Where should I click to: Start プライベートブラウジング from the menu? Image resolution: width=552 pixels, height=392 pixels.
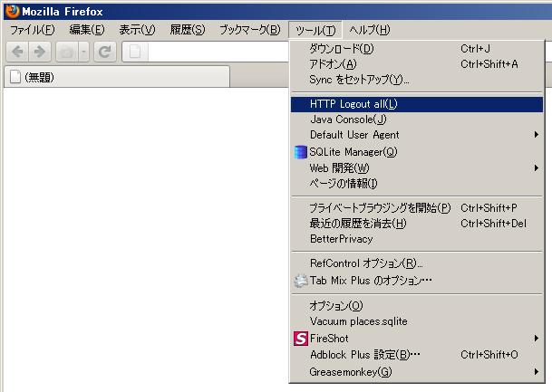point(380,208)
